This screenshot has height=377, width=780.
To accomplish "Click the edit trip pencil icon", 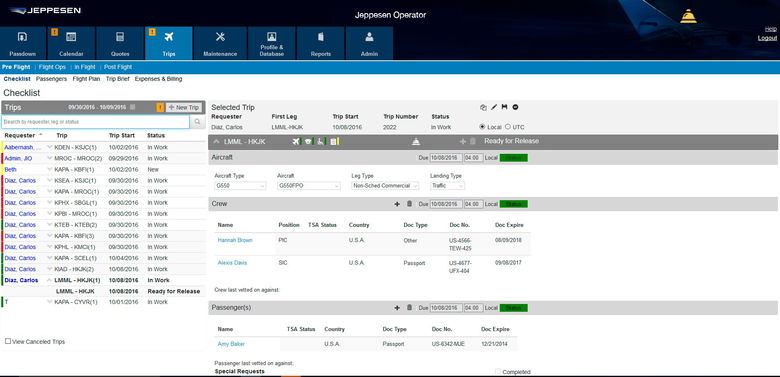I will [494, 107].
